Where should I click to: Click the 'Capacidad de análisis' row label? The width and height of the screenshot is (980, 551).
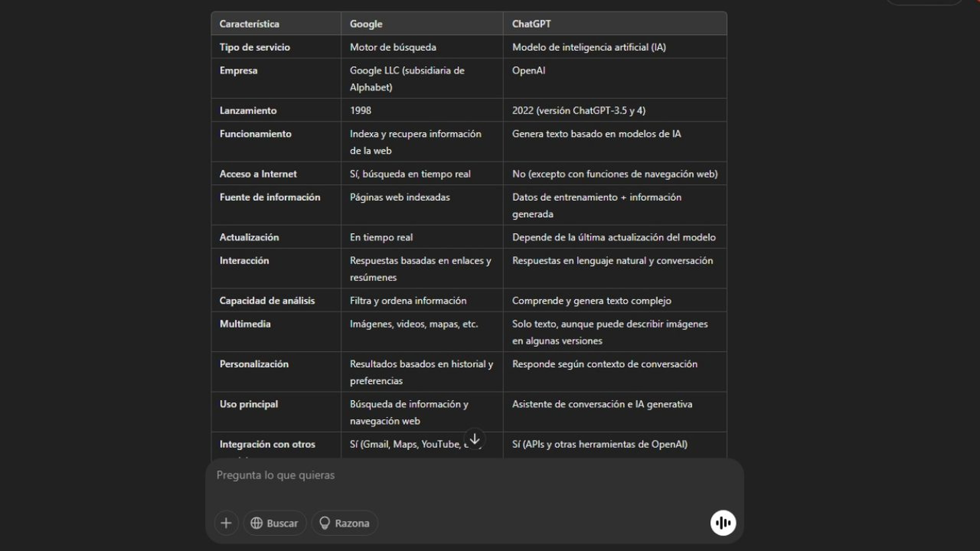pos(267,301)
